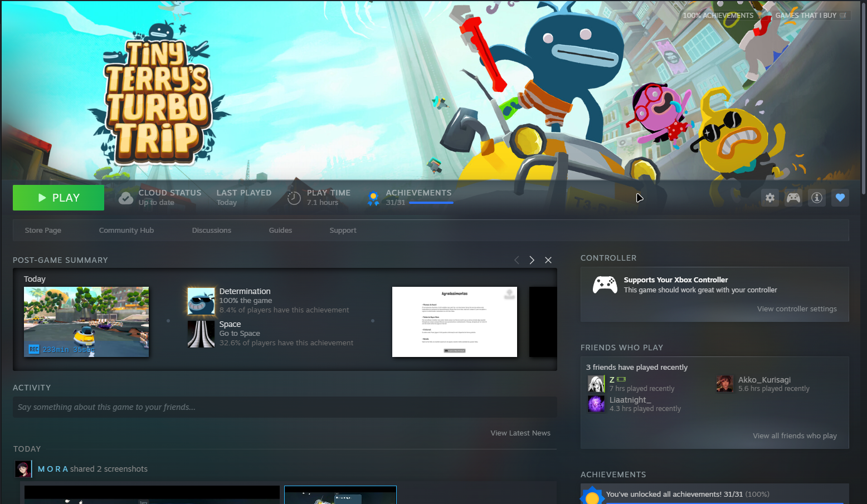Viewport: 867px width, 504px height.
Task: Click 'Supports Your Xbox Controller' heading
Action: pyautogui.click(x=676, y=280)
